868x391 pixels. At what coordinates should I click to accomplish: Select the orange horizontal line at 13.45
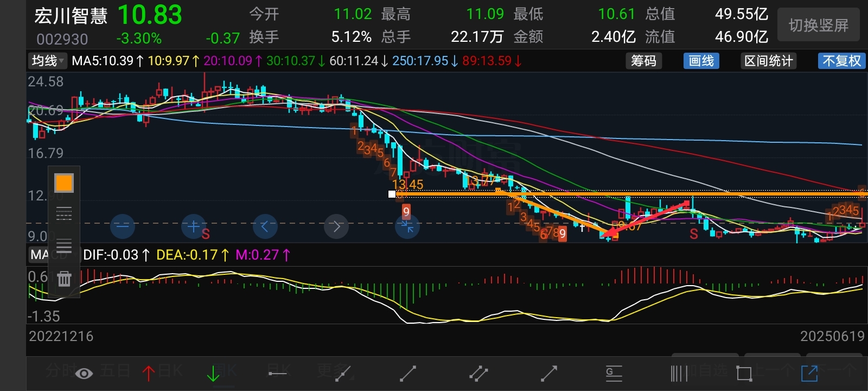tap(629, 194)
